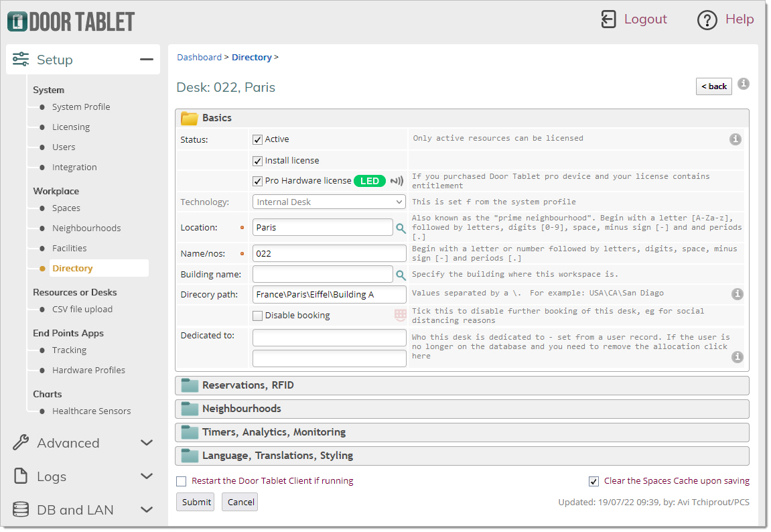Uncheck the Active status checkbox
The width and height of the screenshot is (771, 532).
point(257,139)
